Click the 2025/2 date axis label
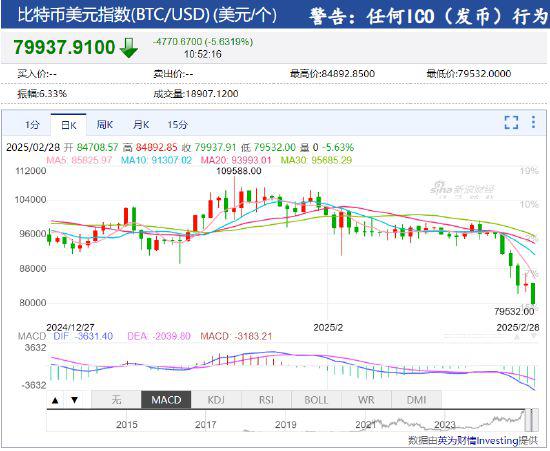This screenshot has width=550, height=451. 328,328
